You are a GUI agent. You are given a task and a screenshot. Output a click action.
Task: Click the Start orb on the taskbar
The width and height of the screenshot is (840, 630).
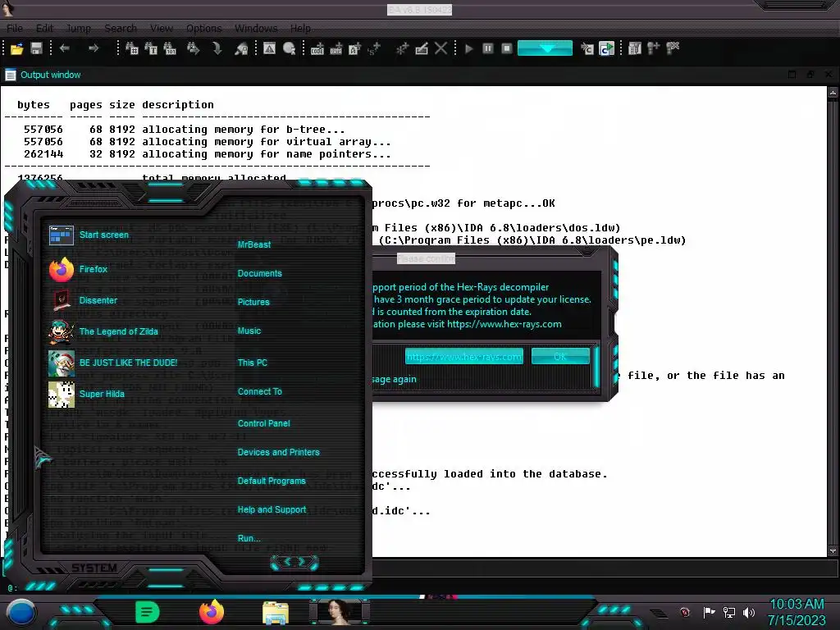point(21,612)
